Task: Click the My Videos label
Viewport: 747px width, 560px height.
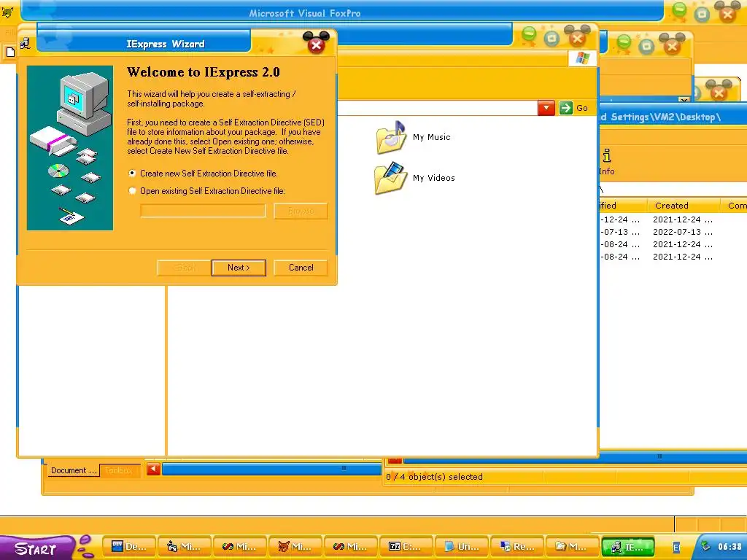Action: pyautogui.click(x=434, y=178)
